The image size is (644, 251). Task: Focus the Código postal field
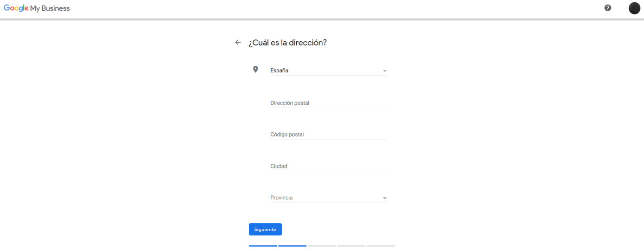pos(329,135)
